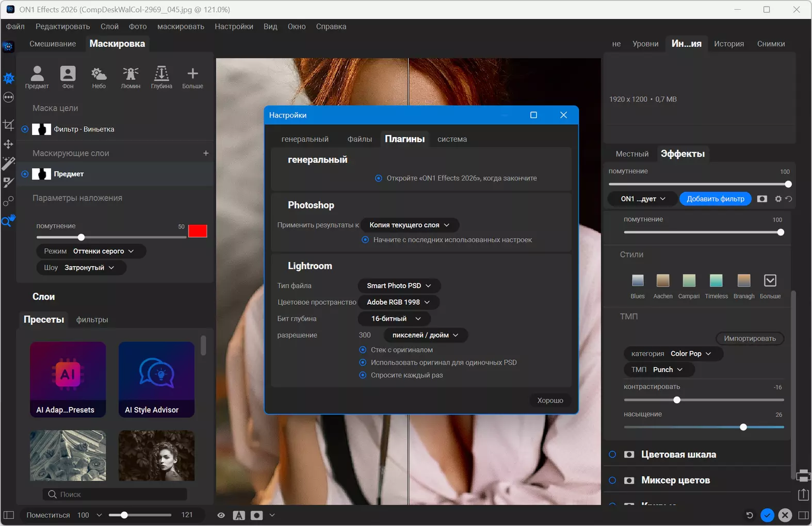This screenshot has width=812, height=526.
Task: Select the Люмин luminosity mask icon
Action: point(131,74)
